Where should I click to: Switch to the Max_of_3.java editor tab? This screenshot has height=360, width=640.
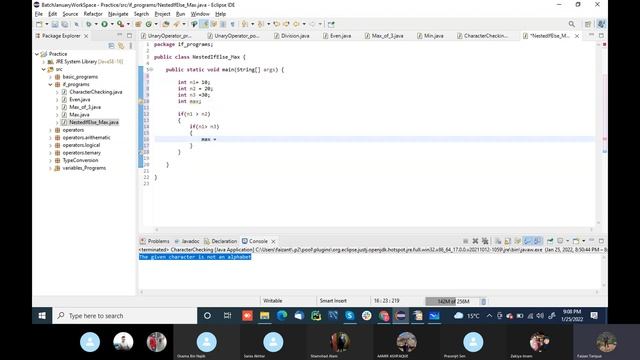[x=384, y=36]
